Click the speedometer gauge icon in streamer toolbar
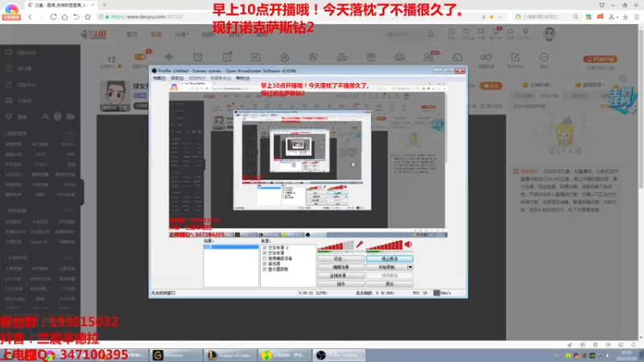Screen dimensions: 644x362 click(457, 57)
